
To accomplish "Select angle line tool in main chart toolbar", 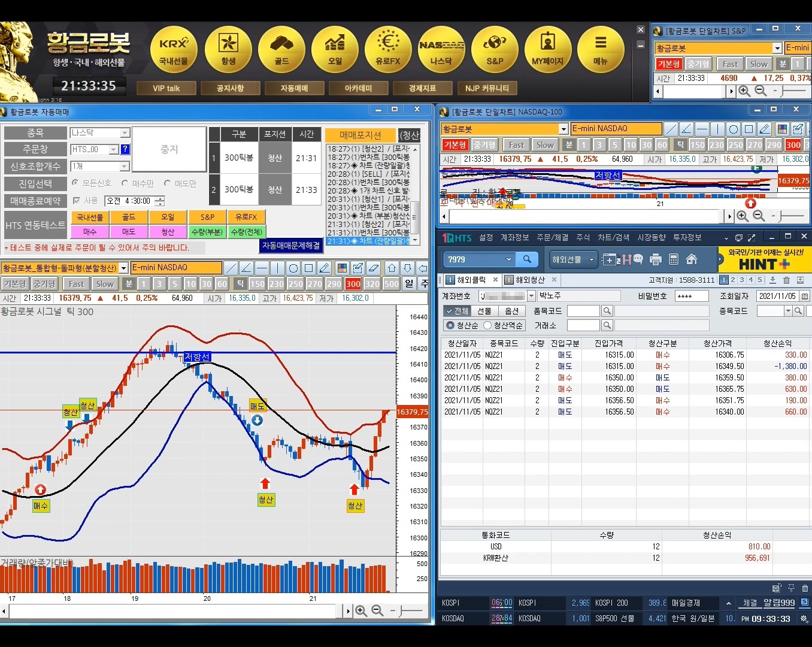I will 246,268.
